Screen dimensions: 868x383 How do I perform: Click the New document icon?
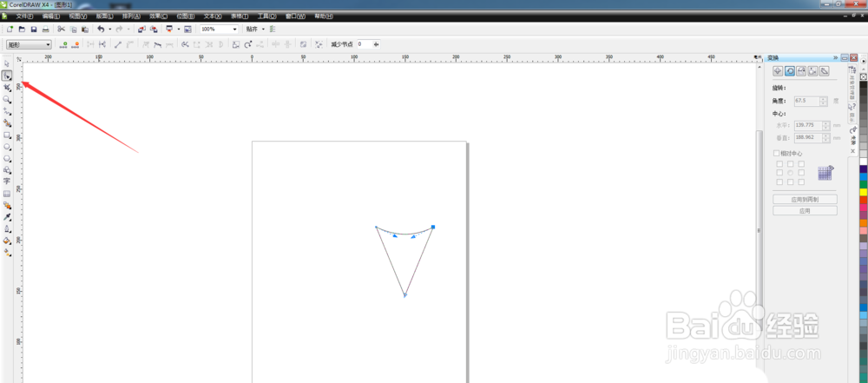10,29
